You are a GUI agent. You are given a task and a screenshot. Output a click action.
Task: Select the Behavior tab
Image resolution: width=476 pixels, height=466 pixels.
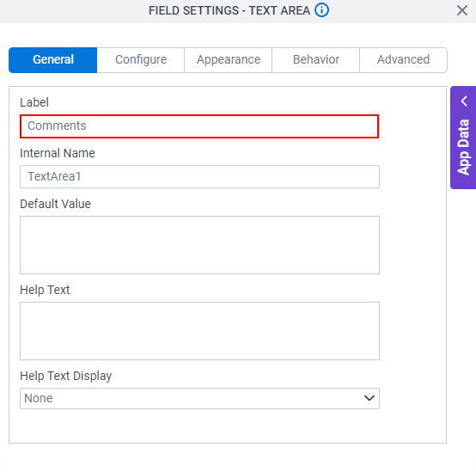[315, 60]
